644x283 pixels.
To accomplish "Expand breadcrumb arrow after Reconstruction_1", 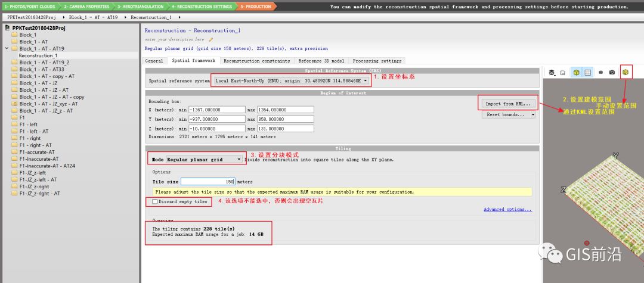I will (179, 18).
